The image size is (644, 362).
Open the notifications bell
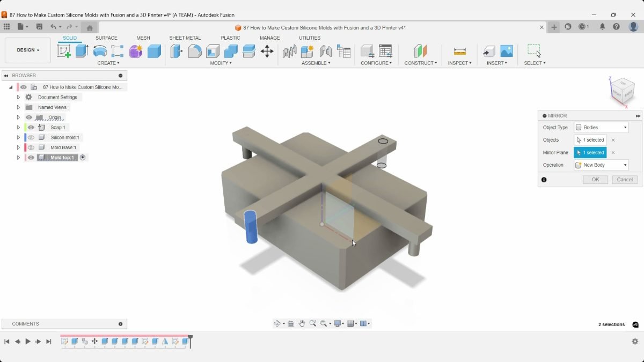(602, 27)
